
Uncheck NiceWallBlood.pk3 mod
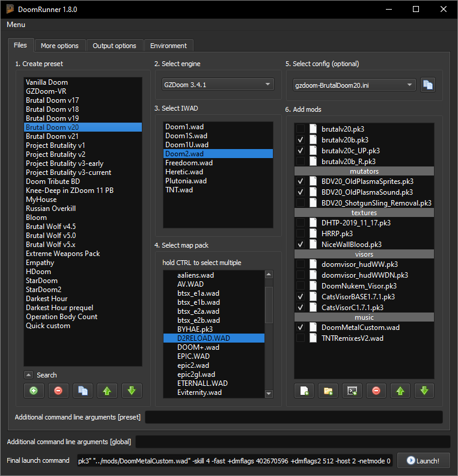301,245
